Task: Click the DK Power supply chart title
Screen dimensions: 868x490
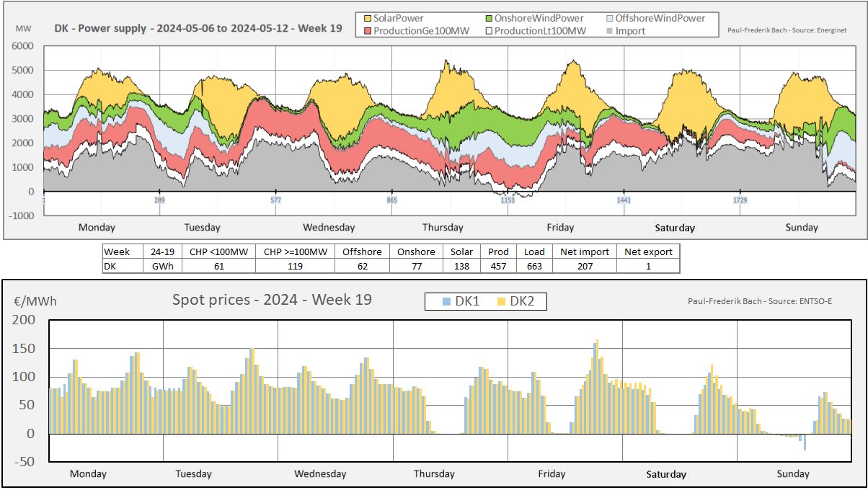Action: pyautogui.click(x=198, y=30)
